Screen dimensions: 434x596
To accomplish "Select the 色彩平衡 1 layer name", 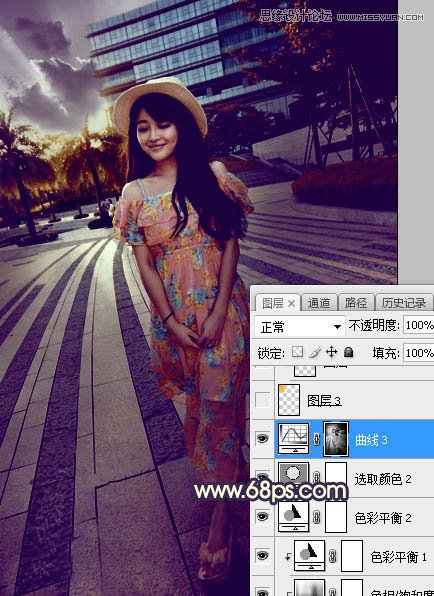I will [399, 557].
